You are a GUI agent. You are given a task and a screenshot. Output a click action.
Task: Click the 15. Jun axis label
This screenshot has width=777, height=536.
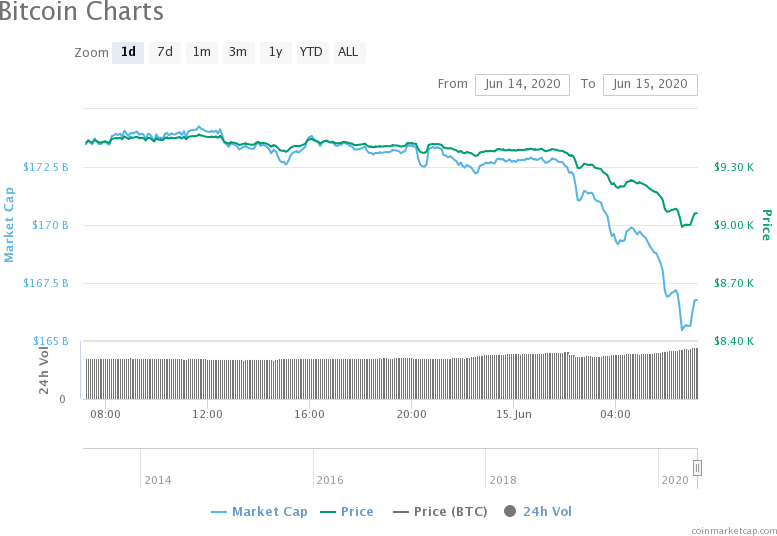[514, 414]
